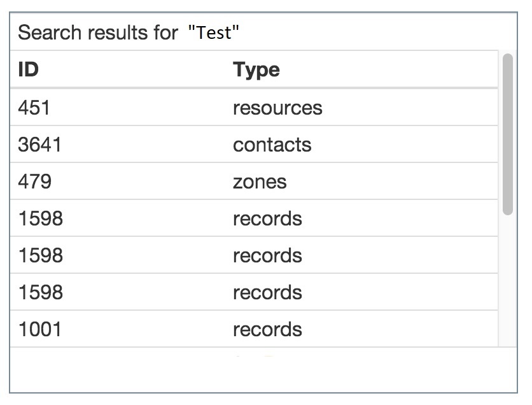Sort by the Type column header

[256, 69]
